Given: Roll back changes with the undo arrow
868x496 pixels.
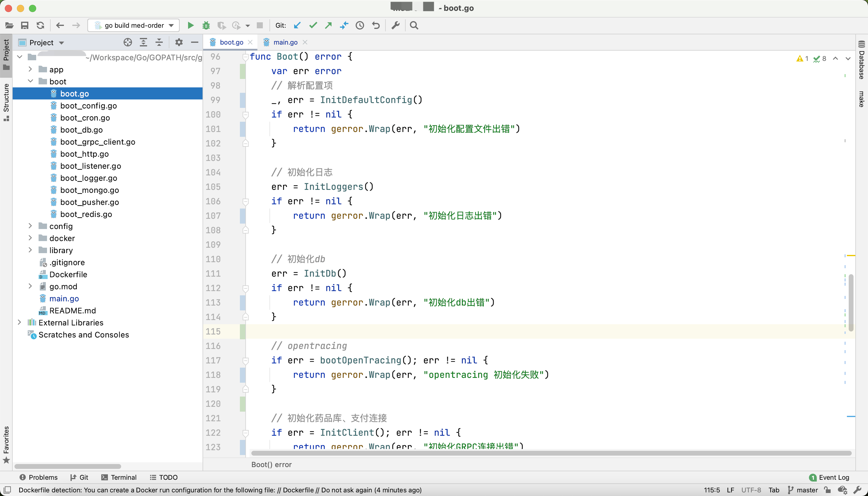Looking at the screenshot, I should (376, 26).
